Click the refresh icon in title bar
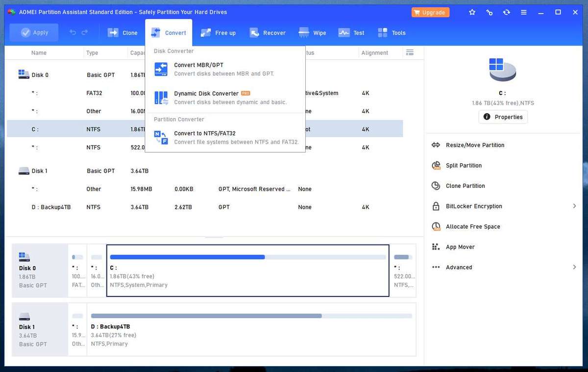 point(507,12)
